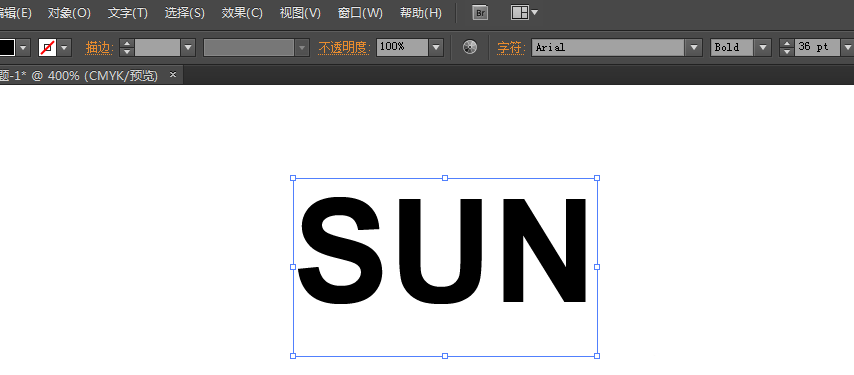Click the top-left bounding box handle
The height and width of the screenshot is (375, 854).
click(x=293, y=178)
